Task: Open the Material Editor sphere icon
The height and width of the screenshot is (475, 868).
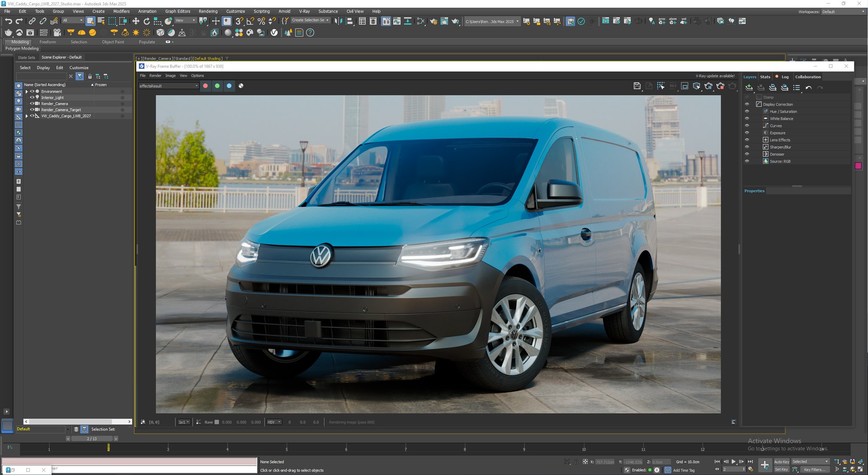Action: [228, 33]
